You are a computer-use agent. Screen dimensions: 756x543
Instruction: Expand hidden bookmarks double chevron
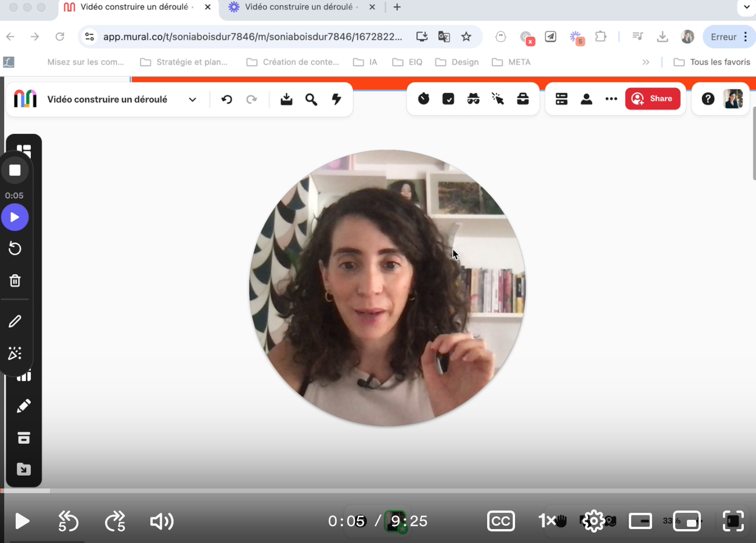pyautogui.click(x=646, y=62)
